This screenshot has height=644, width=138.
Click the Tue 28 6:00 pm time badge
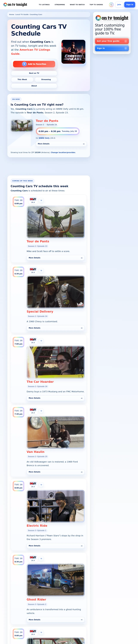[x=18, y=202]
